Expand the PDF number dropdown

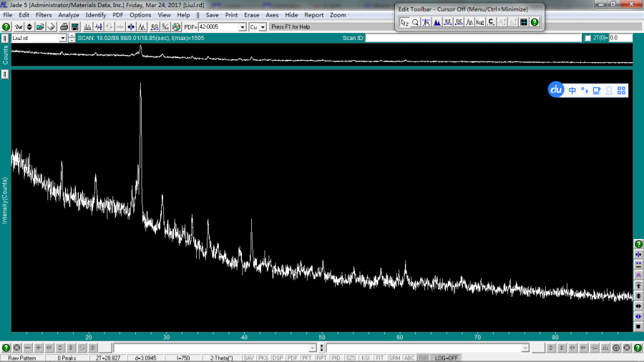point(242,27)
